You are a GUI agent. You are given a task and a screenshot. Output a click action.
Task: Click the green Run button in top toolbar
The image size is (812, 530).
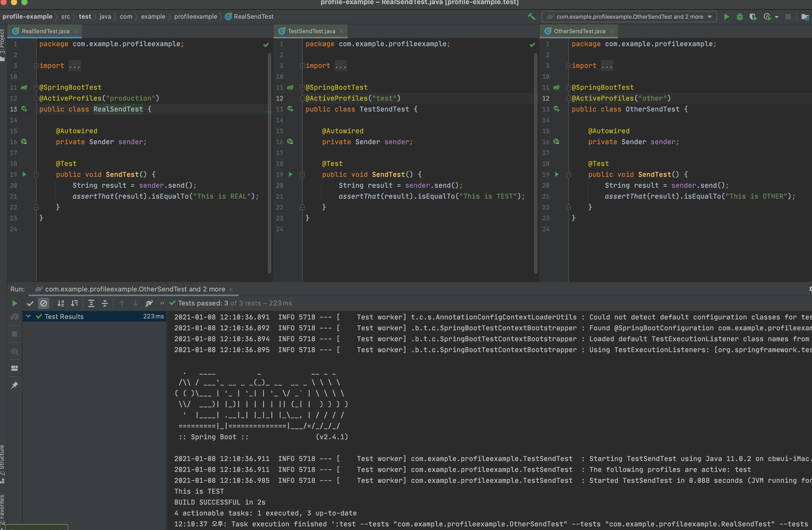point(726,17)
